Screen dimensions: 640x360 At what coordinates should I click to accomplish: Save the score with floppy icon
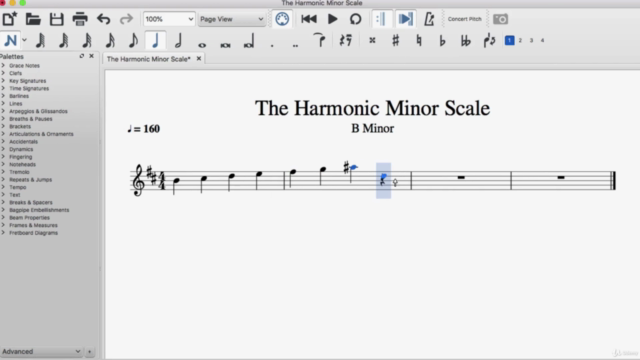(x=56, y=19)
